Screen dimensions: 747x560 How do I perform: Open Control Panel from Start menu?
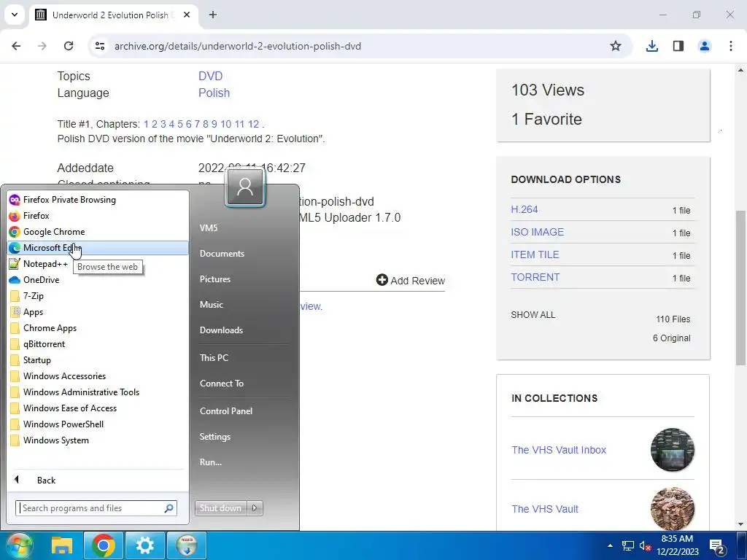click(226, 411)
